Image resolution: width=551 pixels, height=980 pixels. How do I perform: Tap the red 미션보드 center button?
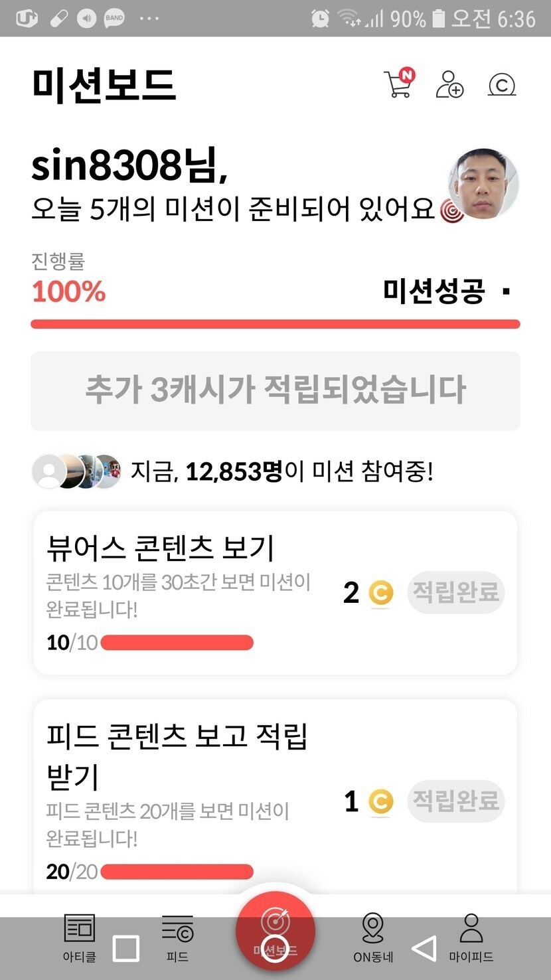[x=275, y=931]
